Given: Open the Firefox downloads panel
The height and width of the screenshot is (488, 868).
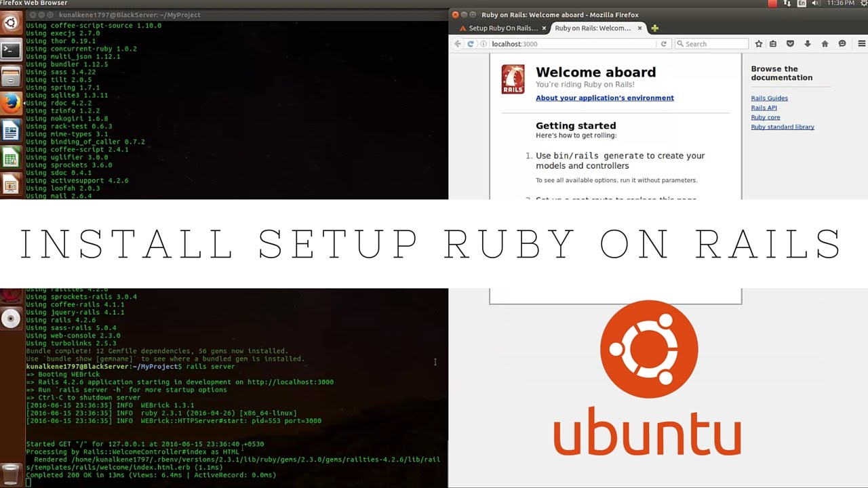Looking at the screenshot, I should click(807, 43).
